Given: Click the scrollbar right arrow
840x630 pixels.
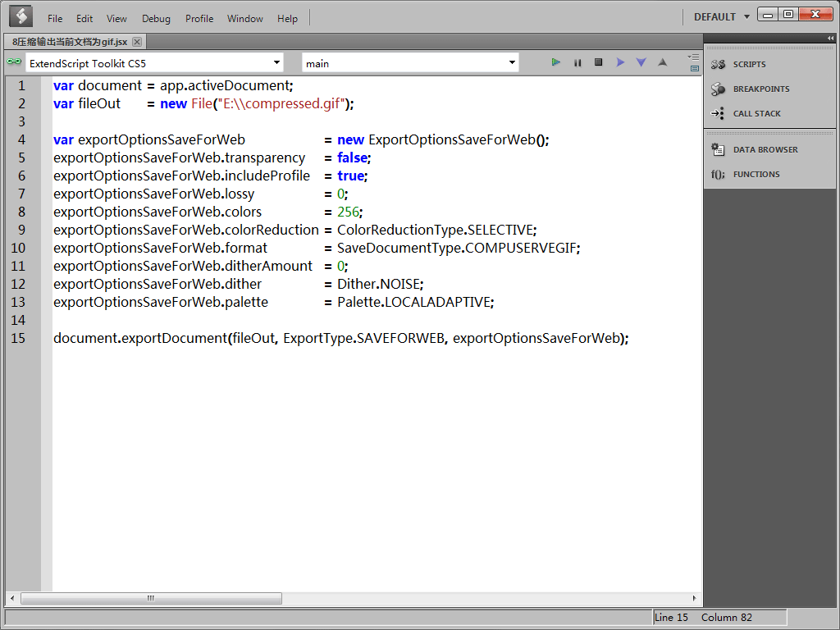Looking at the screenshot, I should [x=694, y=598].
